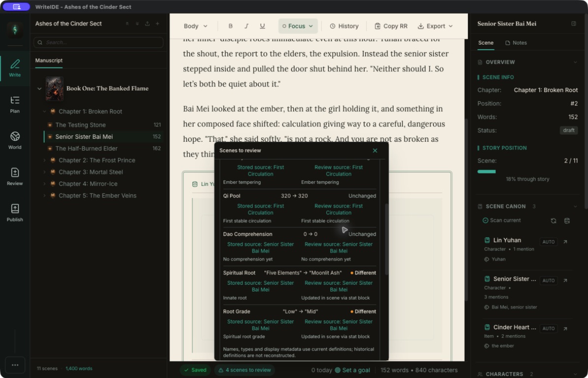Viewport: 588px width, 378px height.
Task: Open the Plan section in the sidebar
Action: pyautogui.click(x=15, y=104)
